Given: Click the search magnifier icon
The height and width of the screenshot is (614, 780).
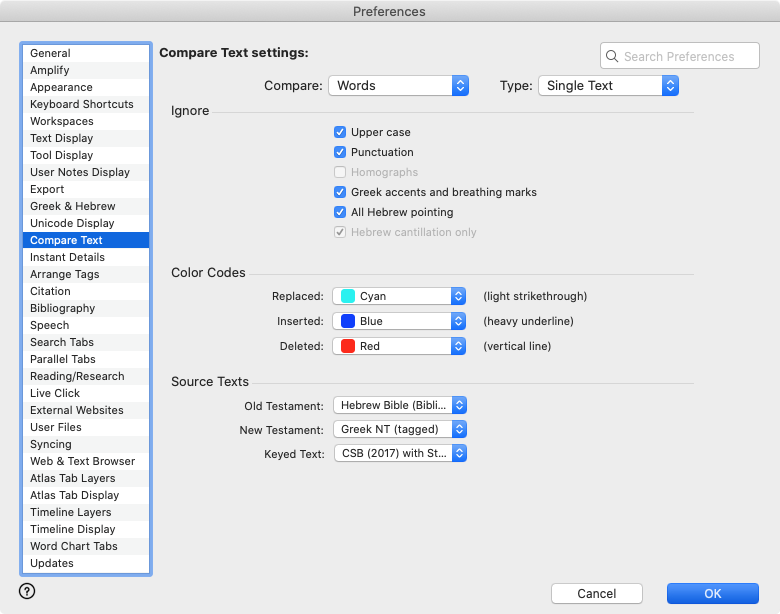Looking at the screenshot, I should [x=613, y=57].
